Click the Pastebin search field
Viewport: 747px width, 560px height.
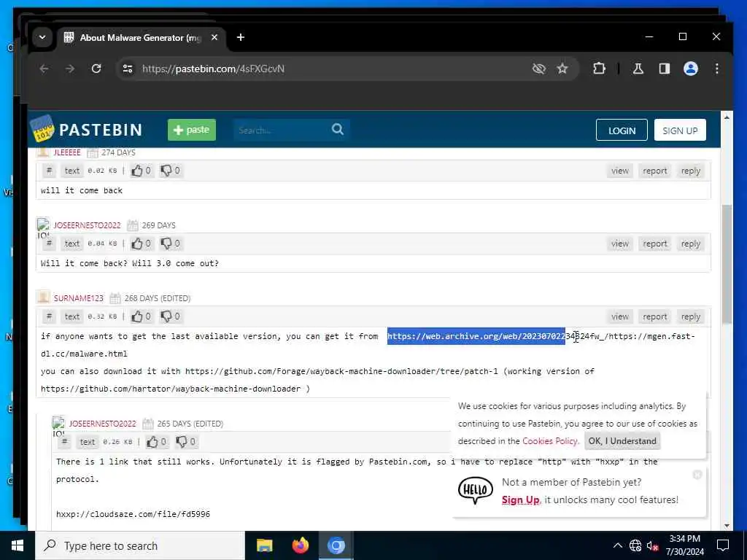pos(281,130)
